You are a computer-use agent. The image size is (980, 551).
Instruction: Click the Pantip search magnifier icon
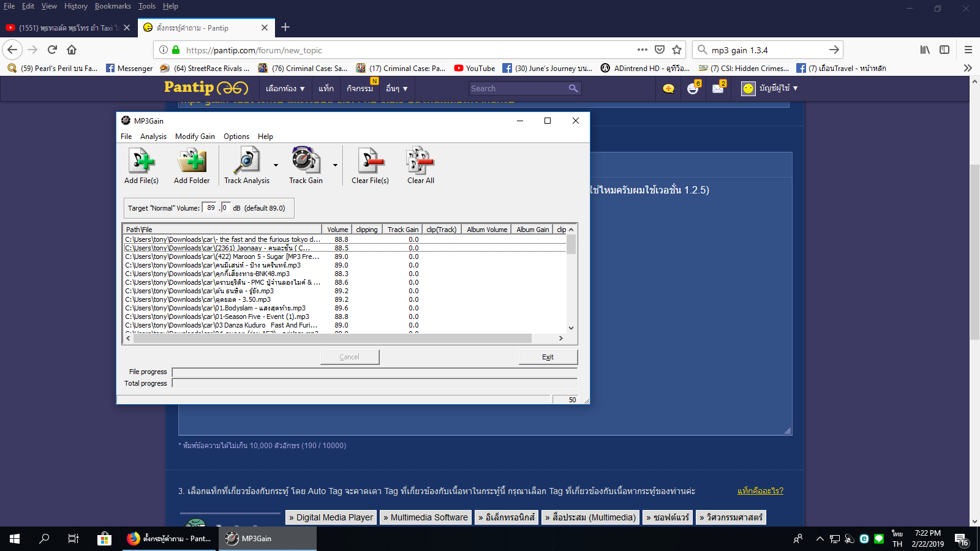pos(573,88)
